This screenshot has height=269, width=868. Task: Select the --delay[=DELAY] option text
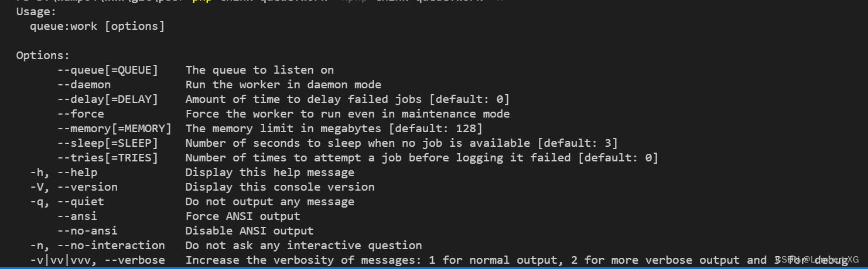pyautogui.click(x=108, y=99)
